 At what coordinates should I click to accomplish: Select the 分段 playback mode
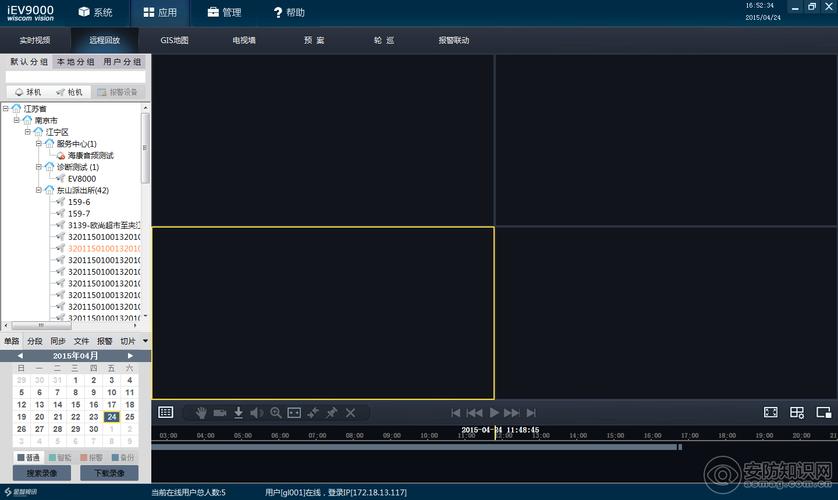35,341
